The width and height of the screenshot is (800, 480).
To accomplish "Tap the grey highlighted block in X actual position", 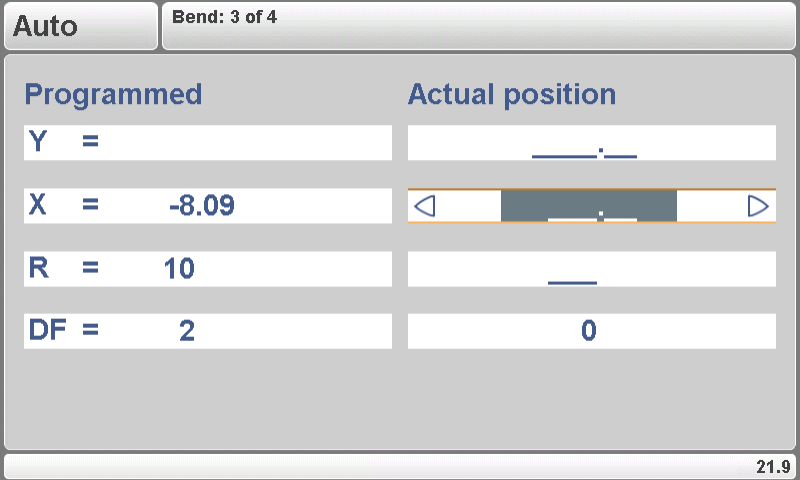I will click(x=588, y=206).
